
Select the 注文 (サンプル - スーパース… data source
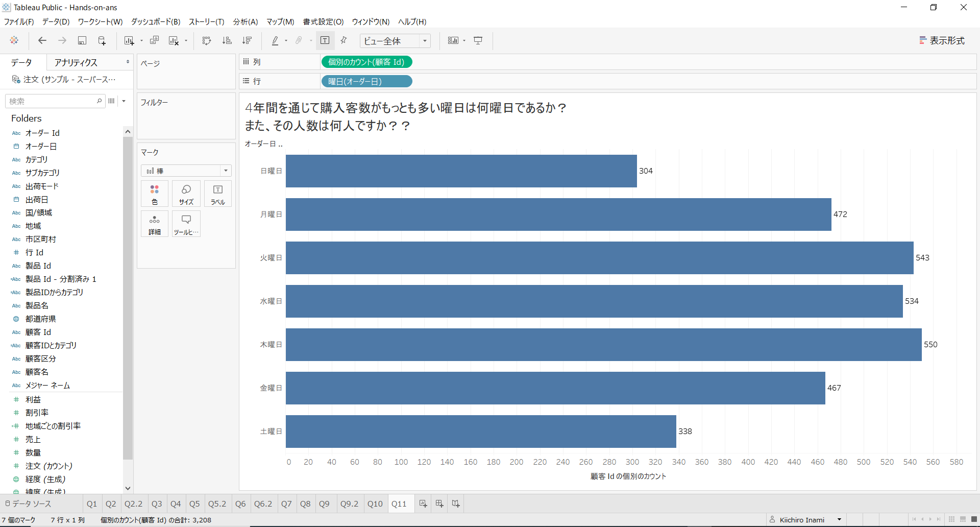[64, 79]
